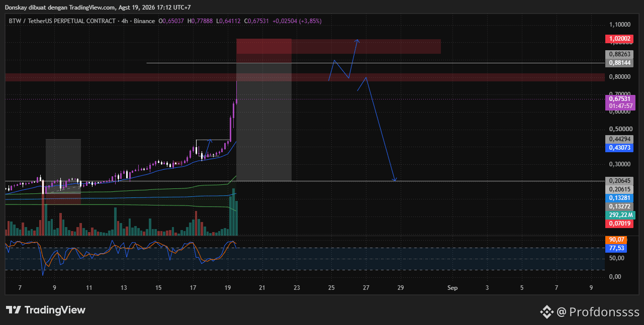Click the 0,80000 price scale tick
644x325 pixels.
[620, 77]
